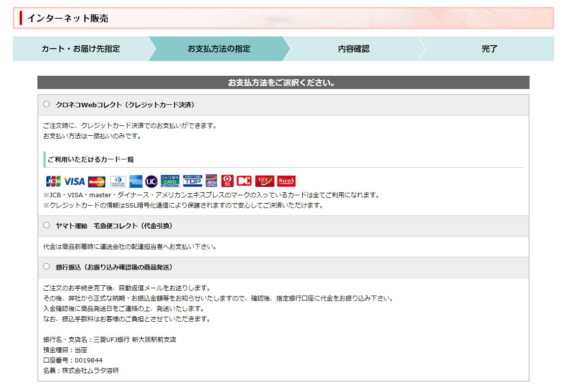Click the UFJ Card logo
The width and height of the screenshot is (566, 392).
click(x=265, y=181)
